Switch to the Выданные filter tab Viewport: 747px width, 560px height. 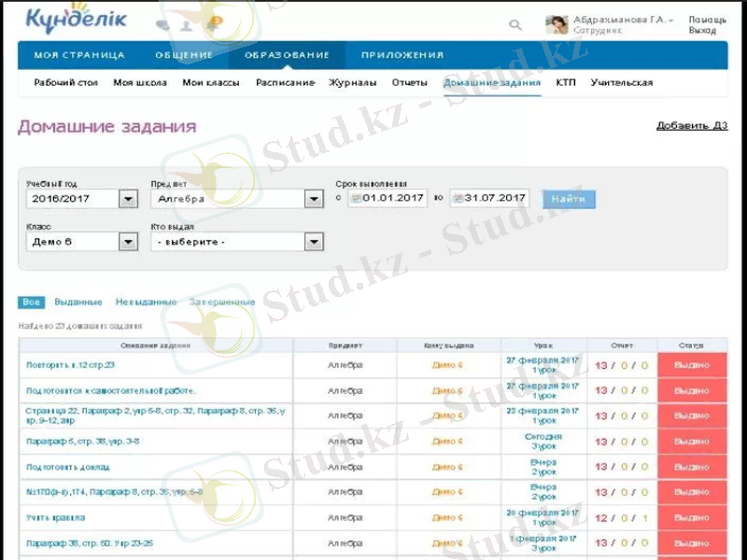click(x=78, y=302)
